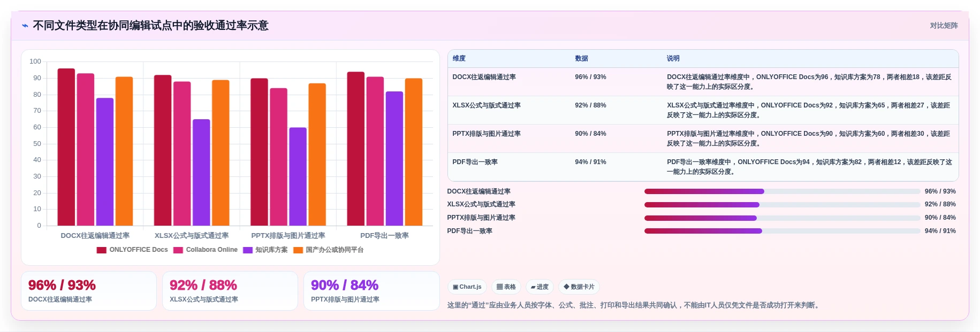
Task: Click the table value 94% / 91%
Action: click(x=591, y=162)
